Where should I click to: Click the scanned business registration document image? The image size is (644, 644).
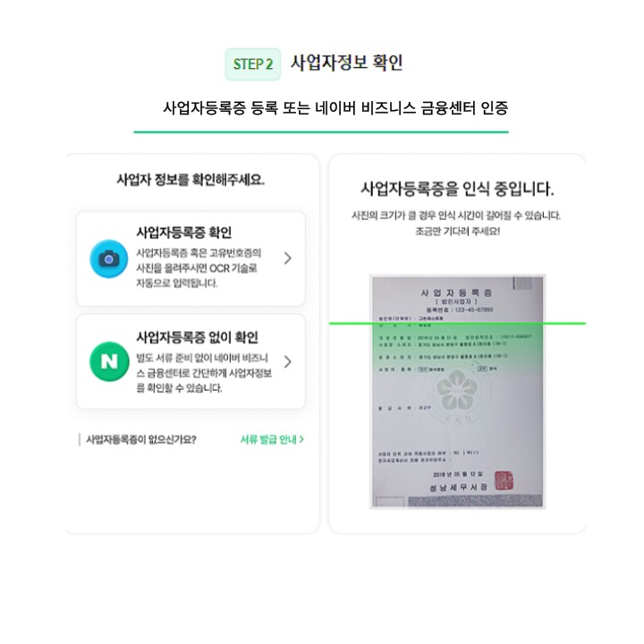[458, 392]
